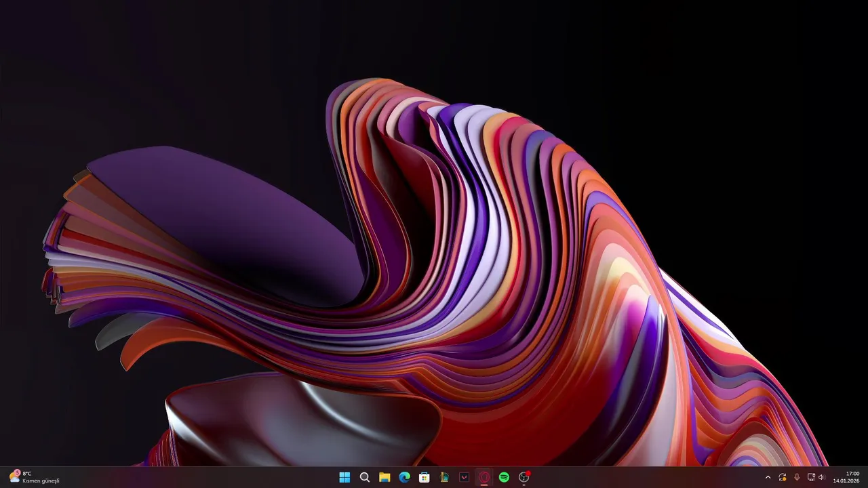
Task: Open the weather widget showing 8°C
Action: pos(34,477)
